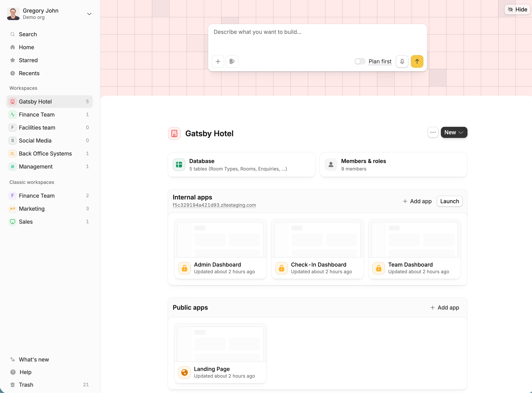This screenshot has height=393, width=532.
Task: Click Add app in Public apps
Action: [x=445, y=308]
